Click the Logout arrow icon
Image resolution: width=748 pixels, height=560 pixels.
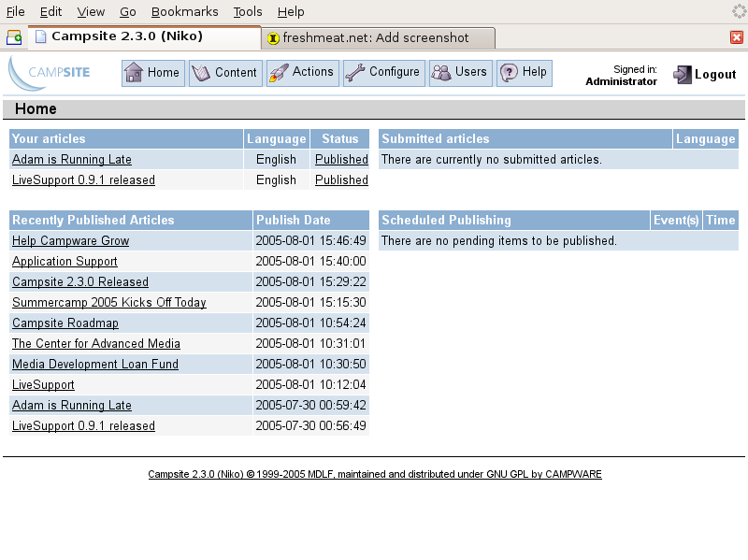(x=683, y=74)
